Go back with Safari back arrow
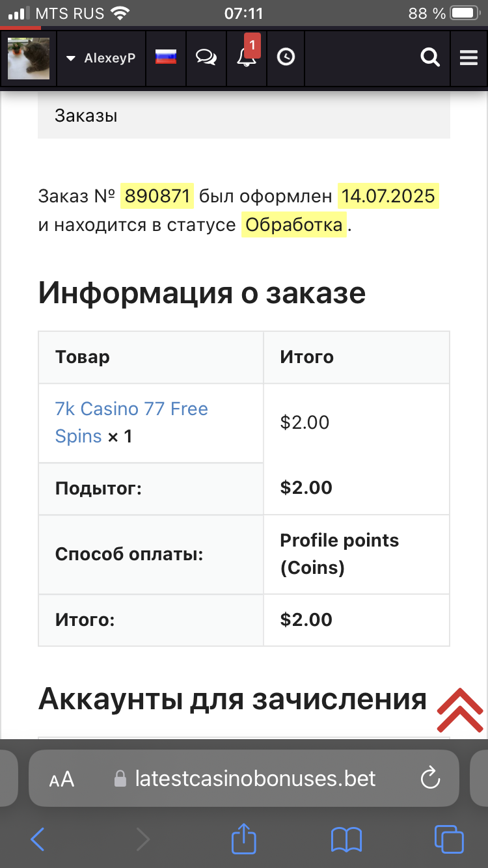Image resolution: width=488 pixels, height=868 pixels. click(38, 839)
